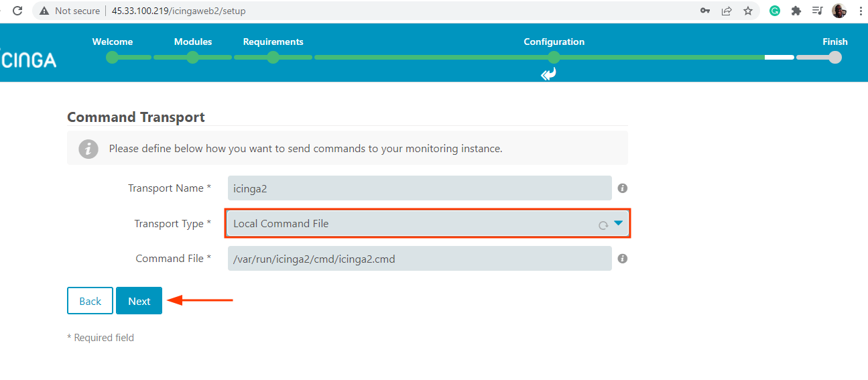Screen dimensions: 868x380
Task: Go to the Welcome wizard step
Action: tap(113, 57)
